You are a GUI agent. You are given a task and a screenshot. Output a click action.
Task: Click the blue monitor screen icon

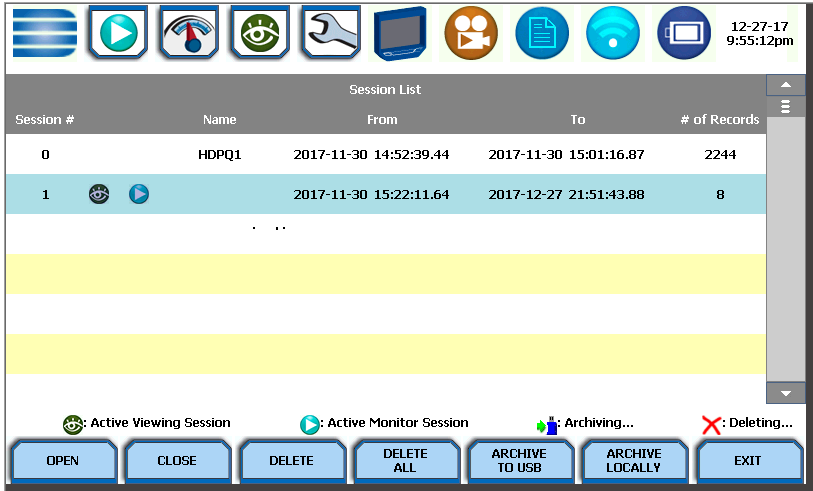coord(401,34)
